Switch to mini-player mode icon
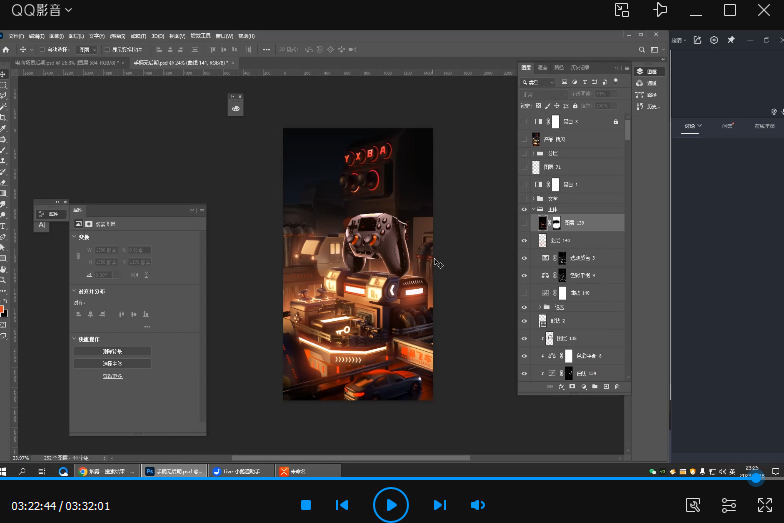Screen dimensions: 784x523 click(622, 10)
